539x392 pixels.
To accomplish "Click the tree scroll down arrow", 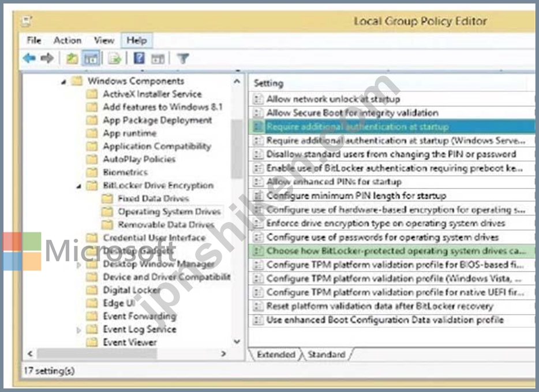I will [x=237, y=341].
